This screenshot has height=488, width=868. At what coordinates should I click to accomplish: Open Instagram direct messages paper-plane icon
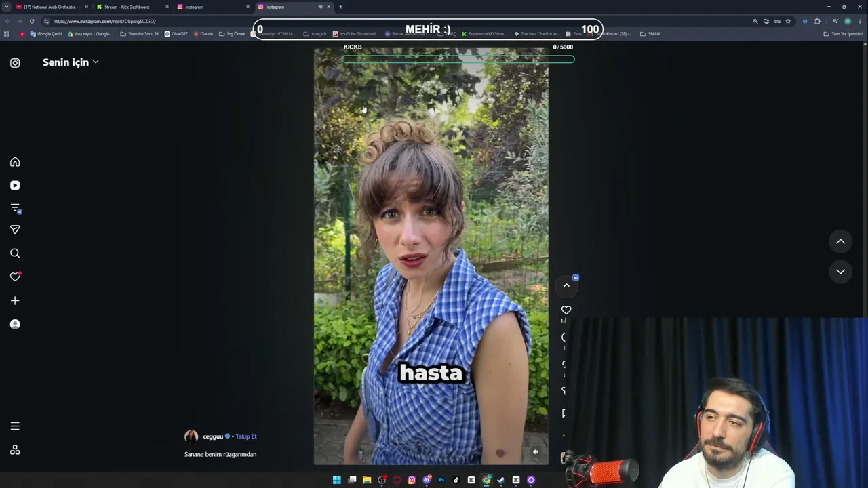coord(15,230)
